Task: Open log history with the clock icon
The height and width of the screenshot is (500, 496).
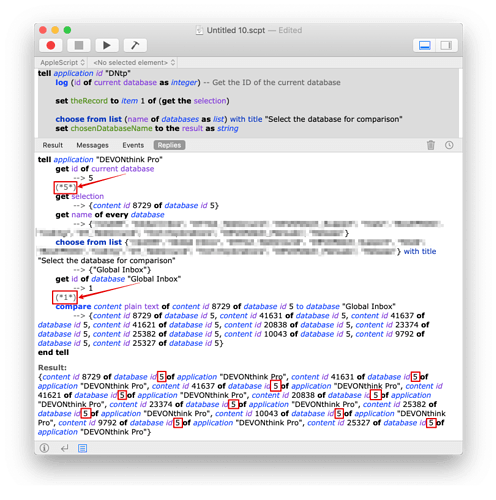Action: click(x=449, y=145)
